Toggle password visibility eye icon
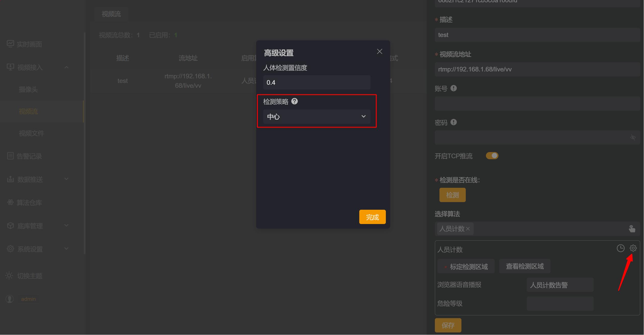 [x=633, y=138]
